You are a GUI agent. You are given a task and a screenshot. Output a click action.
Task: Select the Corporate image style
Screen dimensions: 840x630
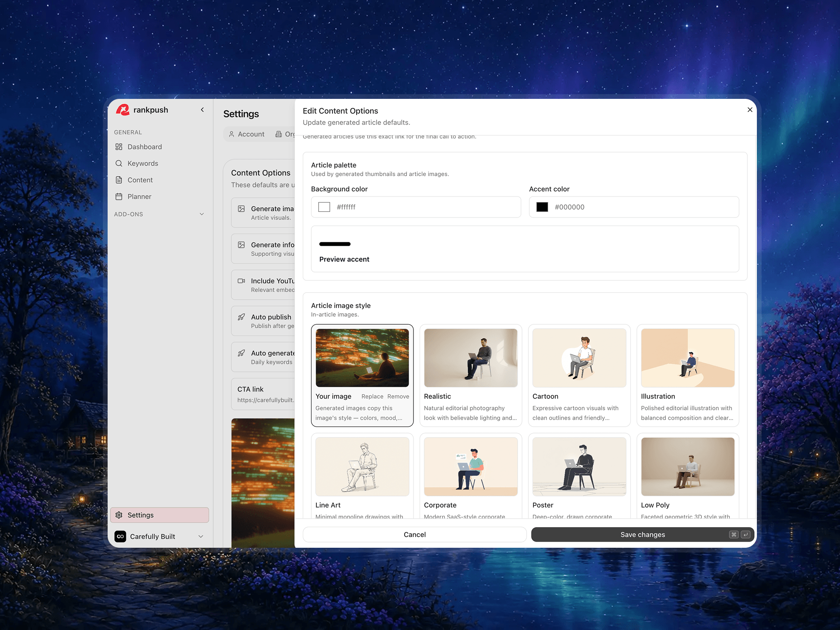tap(471, 476)
